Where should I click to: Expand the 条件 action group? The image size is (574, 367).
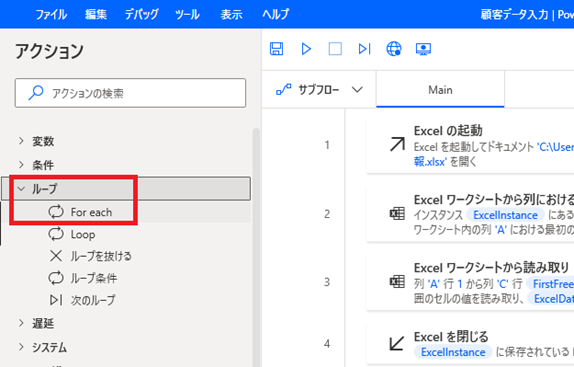(x=21, y=165)
